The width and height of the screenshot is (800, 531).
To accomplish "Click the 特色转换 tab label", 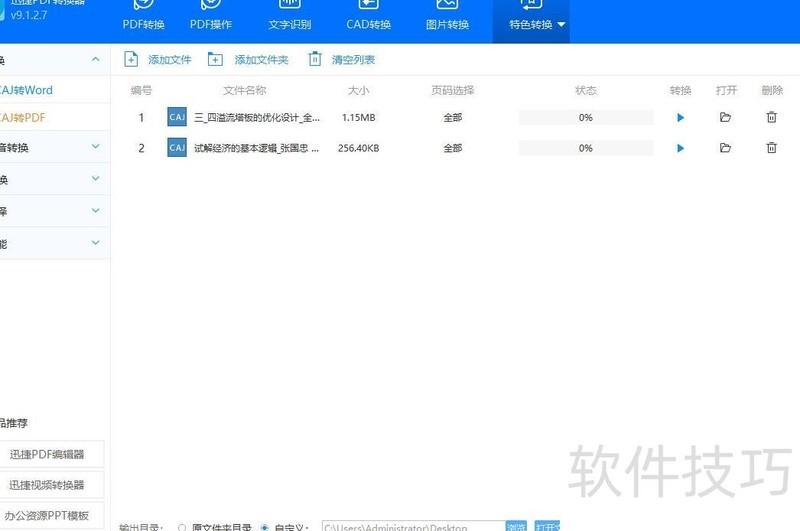I will (531, 24).
